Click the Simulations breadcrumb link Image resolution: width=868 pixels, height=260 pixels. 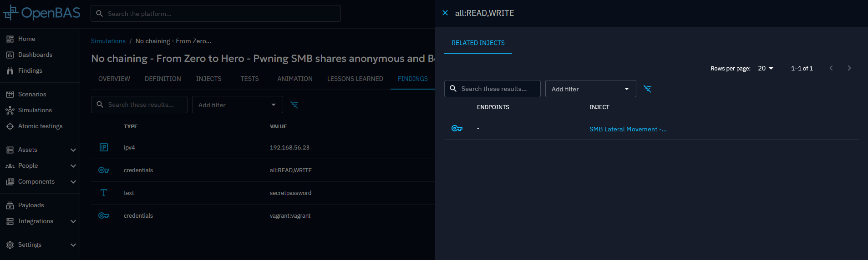(108, 41)
